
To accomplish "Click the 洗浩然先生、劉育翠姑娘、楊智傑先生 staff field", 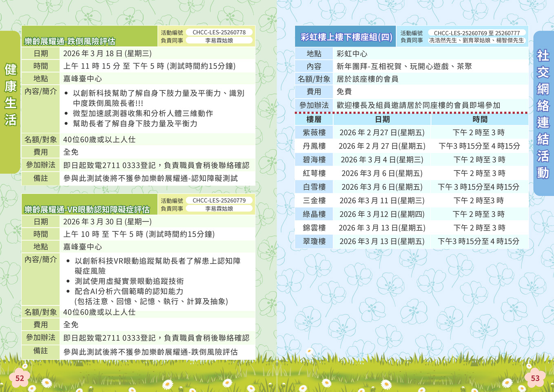I will pyautogui.click(x=476, y=40).
